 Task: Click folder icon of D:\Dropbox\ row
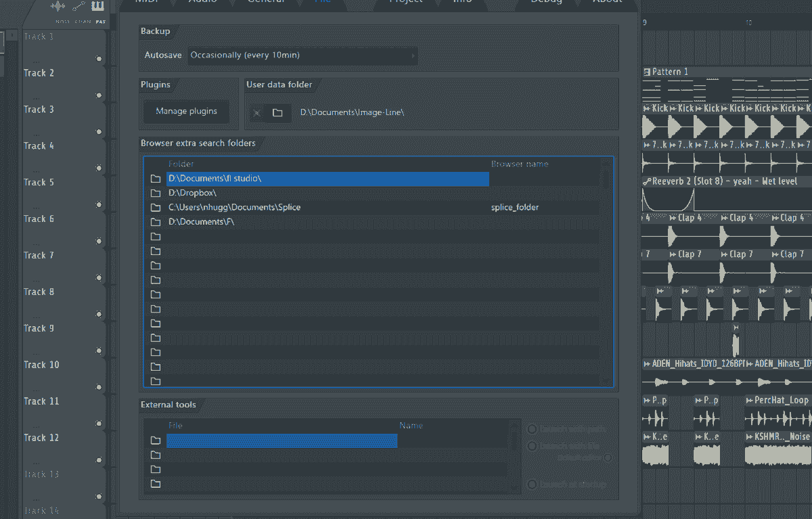pos(156,194)
